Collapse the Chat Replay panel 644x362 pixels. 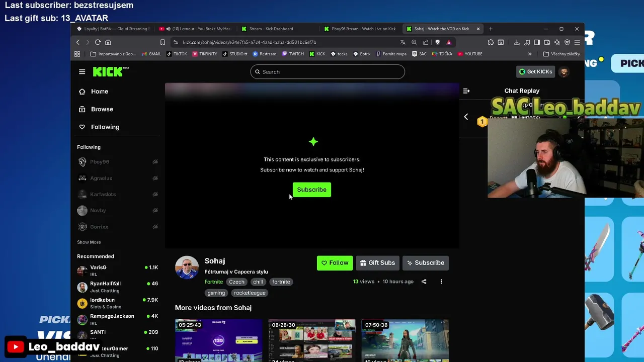[466, 91]
